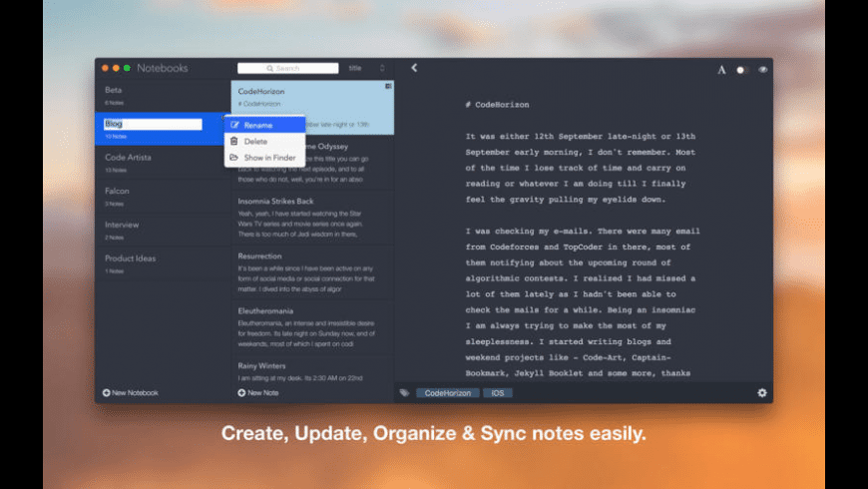The width and height of the screenshot is (868, 489).
Task: Create a New Notebook
Action: (x=130, y=392)
